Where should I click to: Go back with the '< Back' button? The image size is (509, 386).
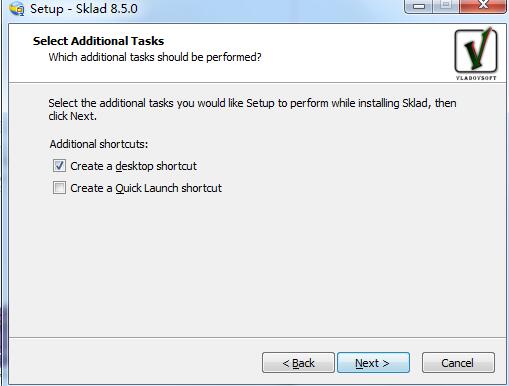298,363
